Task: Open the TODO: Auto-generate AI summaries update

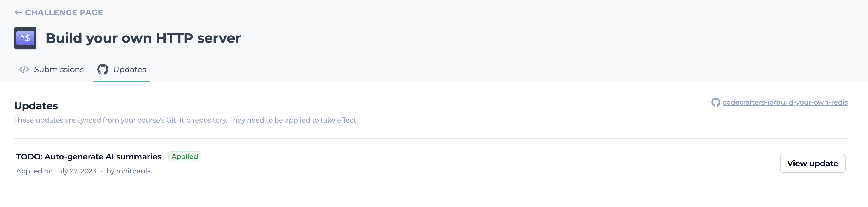Action: click(89, 157)
